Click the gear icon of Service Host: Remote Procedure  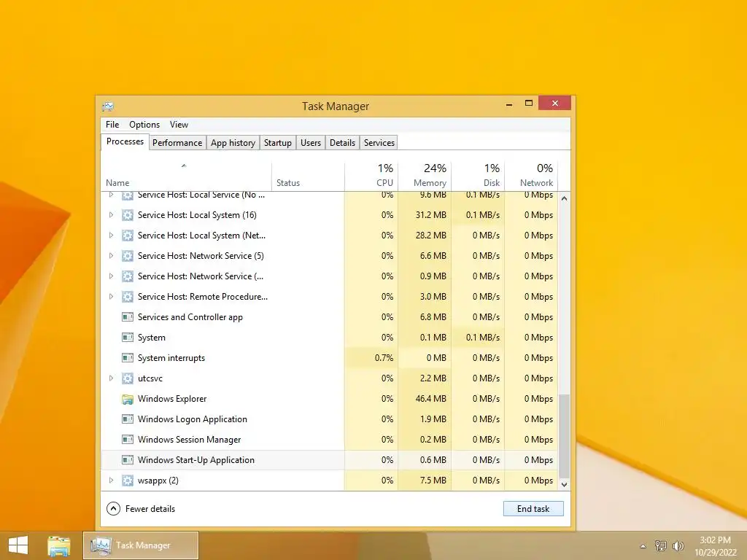(127, 297)
